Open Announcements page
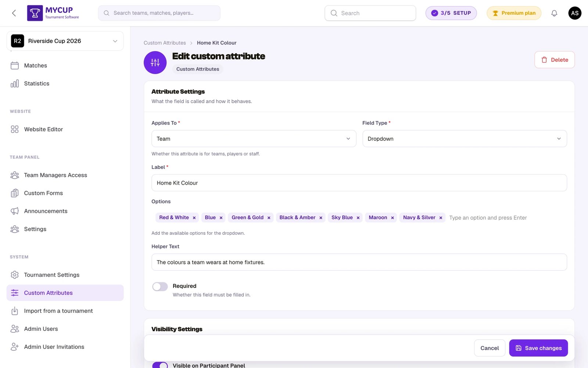The image size is (588, 368). (65, 211)
